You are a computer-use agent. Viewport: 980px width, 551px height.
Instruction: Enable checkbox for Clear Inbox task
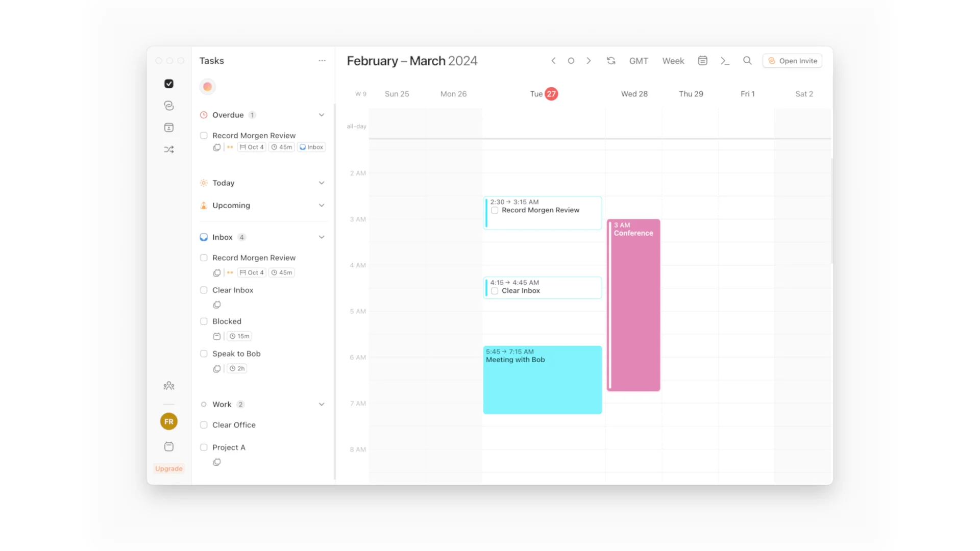pyautogui.click(x=204, y=290)
